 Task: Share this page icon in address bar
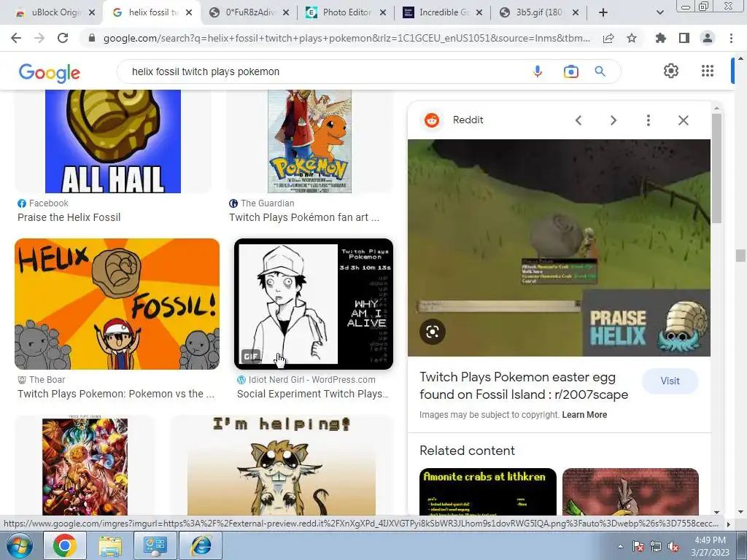tap(608, 38)
